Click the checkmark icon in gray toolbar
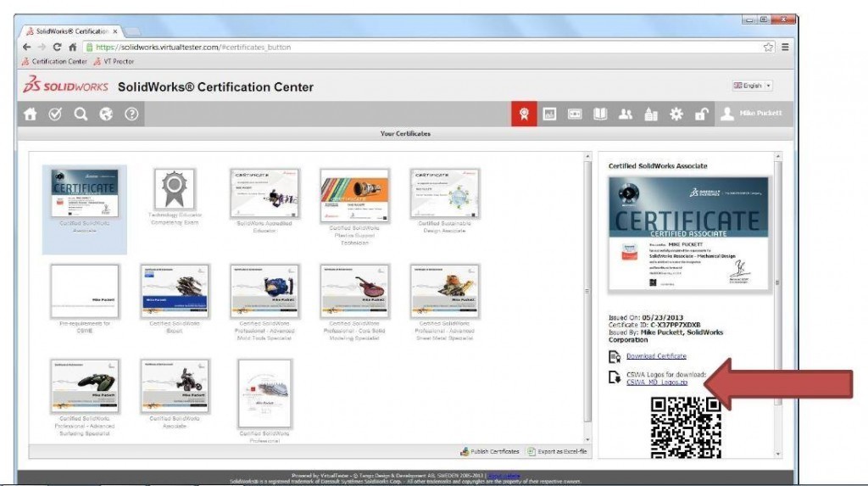This screenshot has height=486, width=868. pyautogui.click(x=56, y=115)
